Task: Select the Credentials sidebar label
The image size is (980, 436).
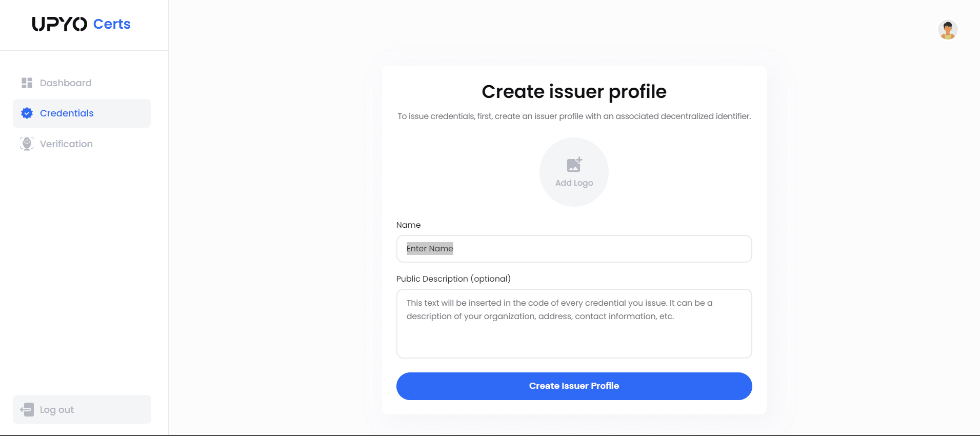Action: pyautogui.click(x=67, y=113)
